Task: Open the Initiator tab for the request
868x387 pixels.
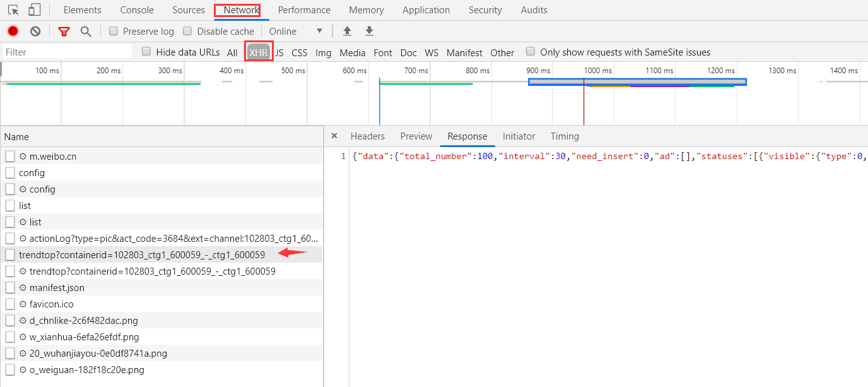Action: 519,136
